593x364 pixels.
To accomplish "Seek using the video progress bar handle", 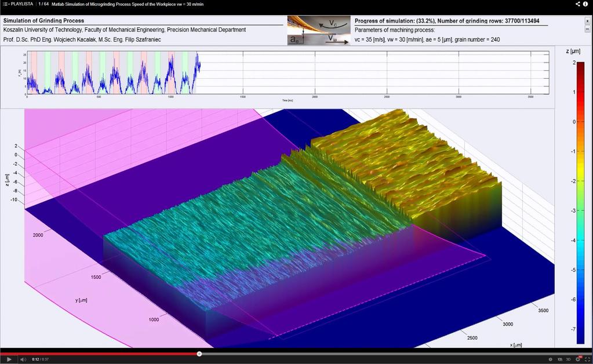I will [x=199, y=354].
